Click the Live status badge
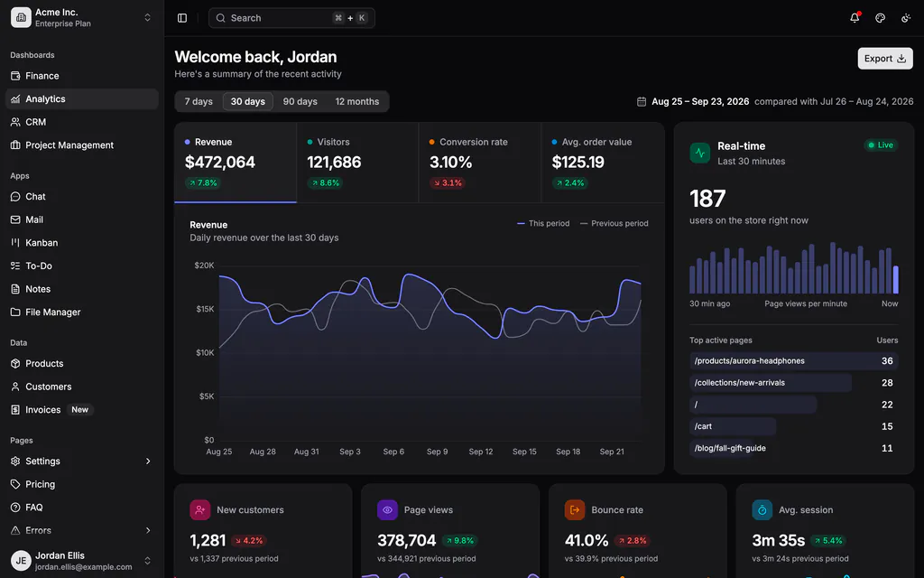 pos(881,145)
